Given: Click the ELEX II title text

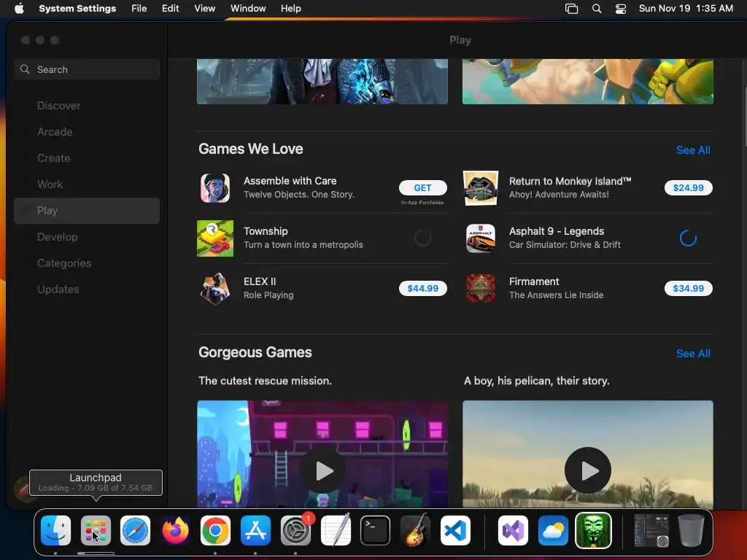Looking at the screenshot, I should [260, 282].
